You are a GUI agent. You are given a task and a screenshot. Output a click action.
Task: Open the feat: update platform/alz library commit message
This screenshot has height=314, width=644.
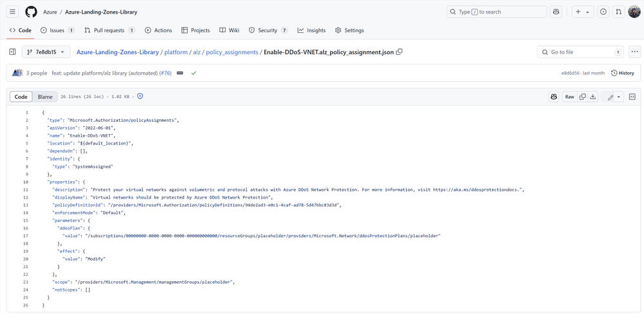click(104, 73)
